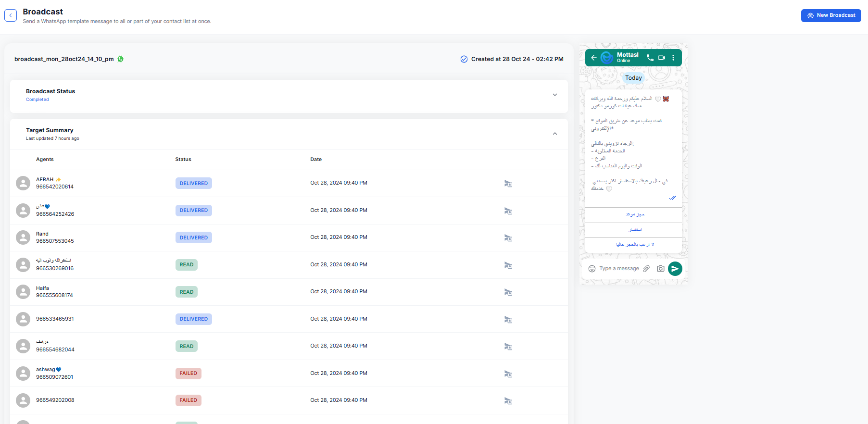This screenshot has height=424, width=868.
Task: Click the emoji smiley icon
Action: pos(592,269)
